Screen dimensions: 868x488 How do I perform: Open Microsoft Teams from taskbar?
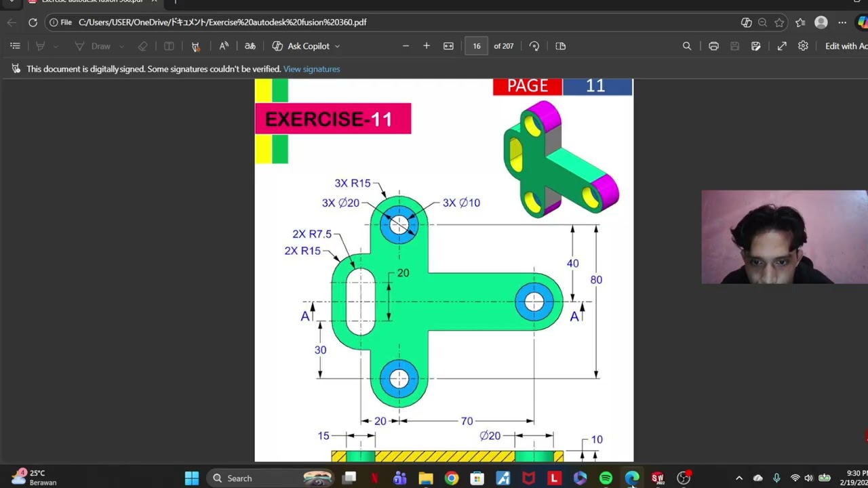pos(400,479)
